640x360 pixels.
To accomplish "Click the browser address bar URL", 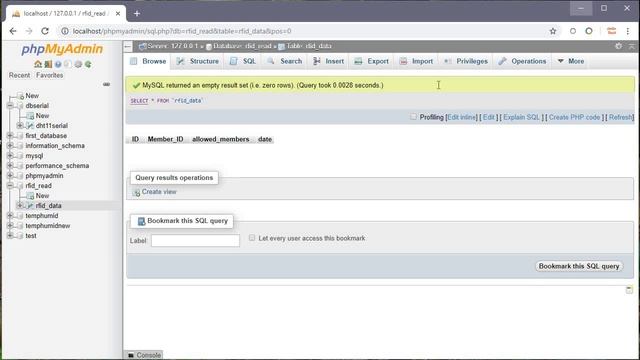I will click(x=182, y=31).
